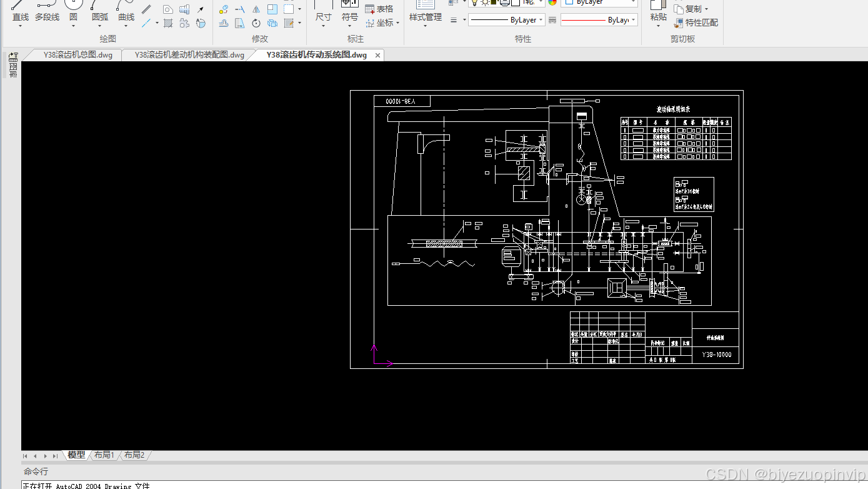
Task: Activate the mirror tool in 修改 panel
Action: point(256,9)
